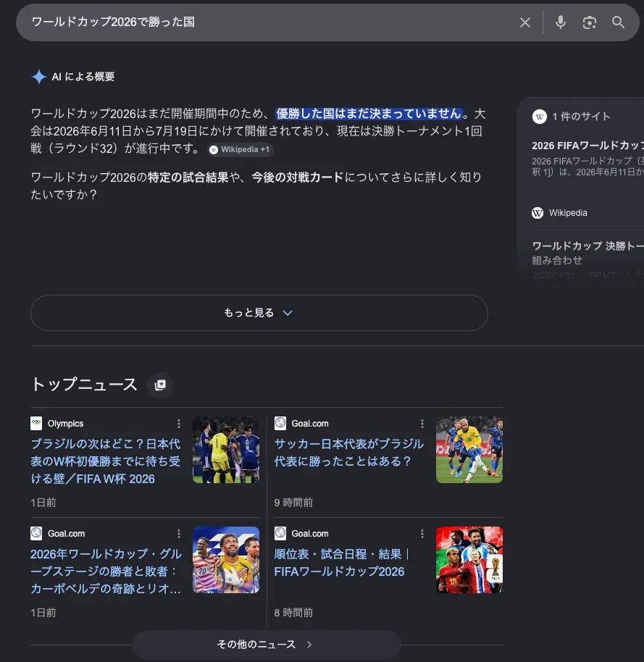Click the 順位表 article thumbnail with trophy
Screen dimensions: 644x662
(x=469, y=560)
